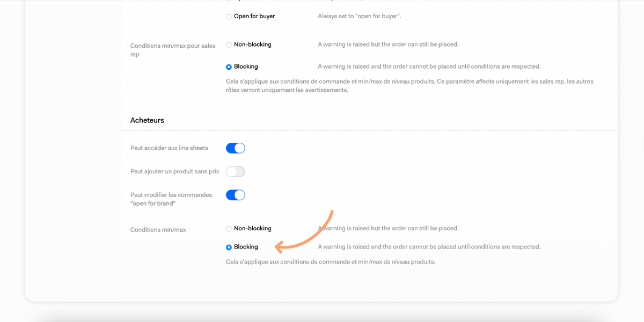The image size is (644, 322).
Task: Click the "Always set to open for buyer" description
Action: [x=359, y=17]
